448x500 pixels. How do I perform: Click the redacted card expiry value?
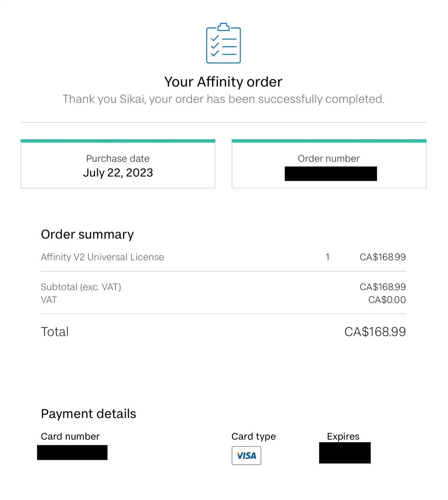[345, 453]
